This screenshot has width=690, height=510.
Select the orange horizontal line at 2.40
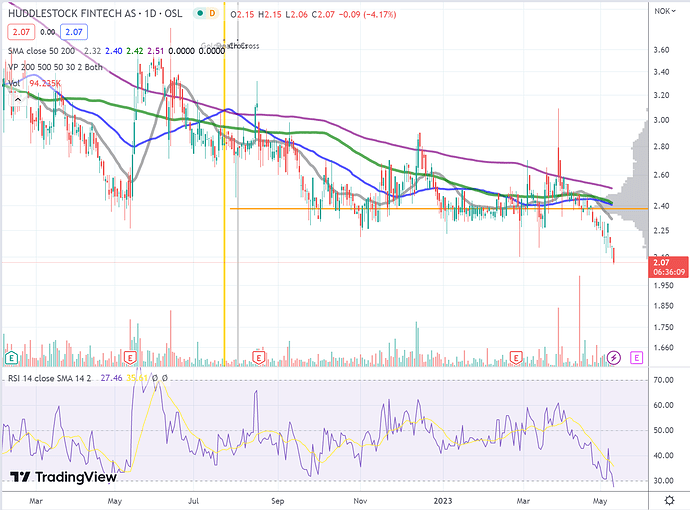[x=439, y=209]
